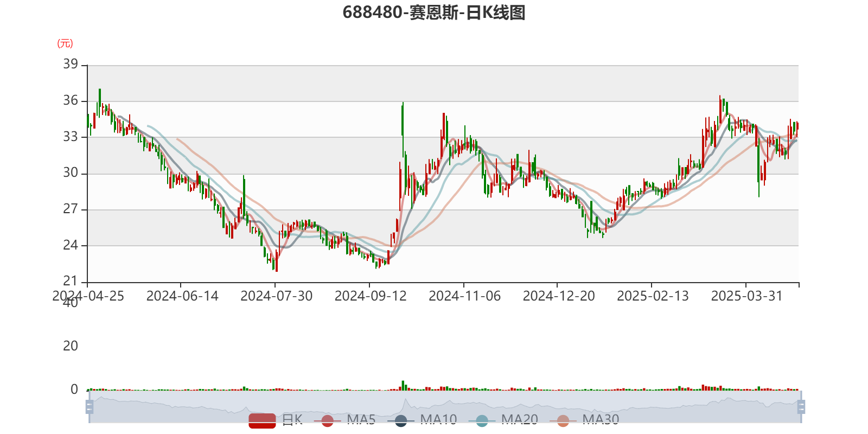Viewport: 868px width, 434px height.
Task: Click the 2024-09-12 date axis label
Action: pos(371,296)
